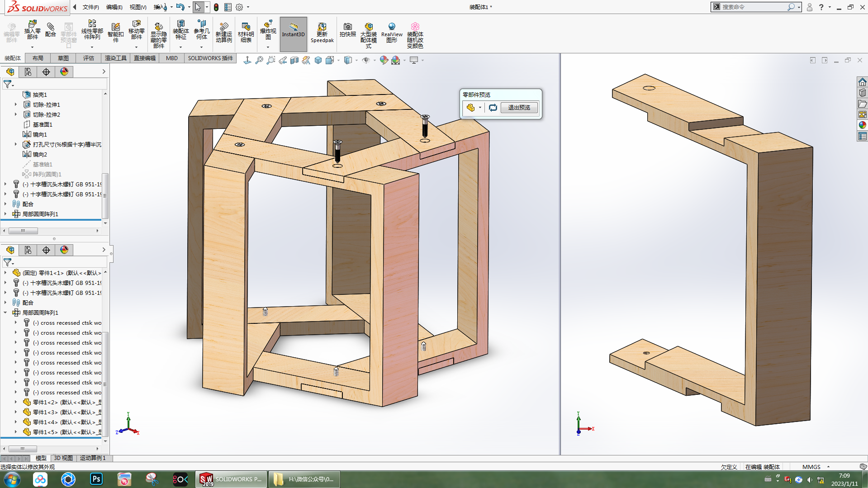Expand the (固定) 零件1<1> node
Screen dimensions: 868x488
5,273
